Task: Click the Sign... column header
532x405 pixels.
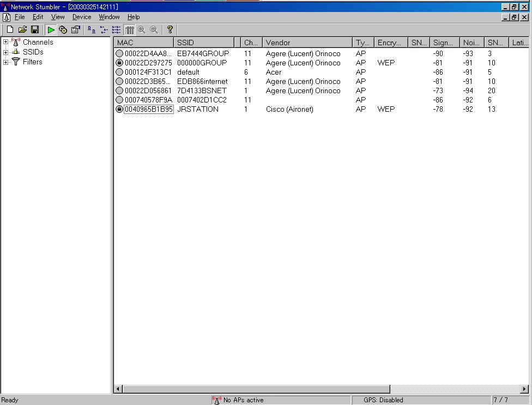Action: (445, 43)
